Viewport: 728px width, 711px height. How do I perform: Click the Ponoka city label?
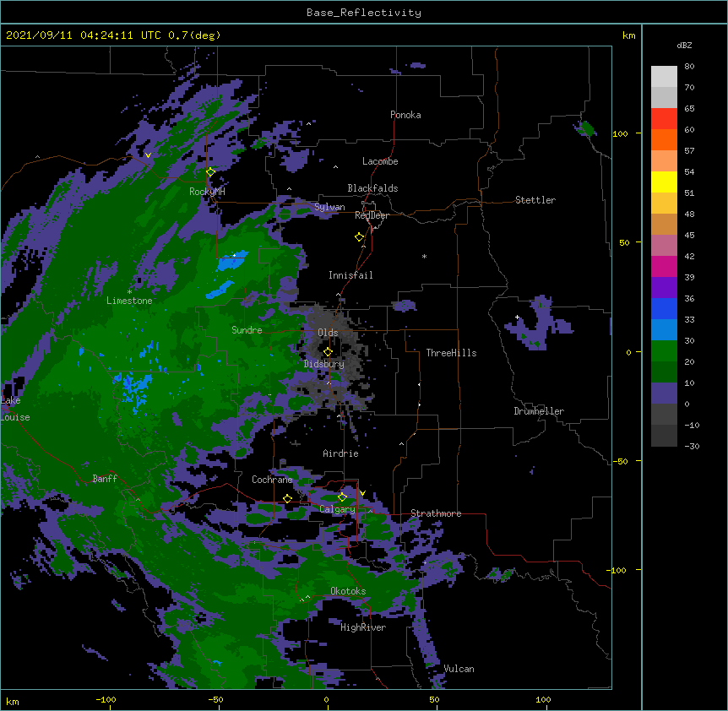tap(405, 115)
